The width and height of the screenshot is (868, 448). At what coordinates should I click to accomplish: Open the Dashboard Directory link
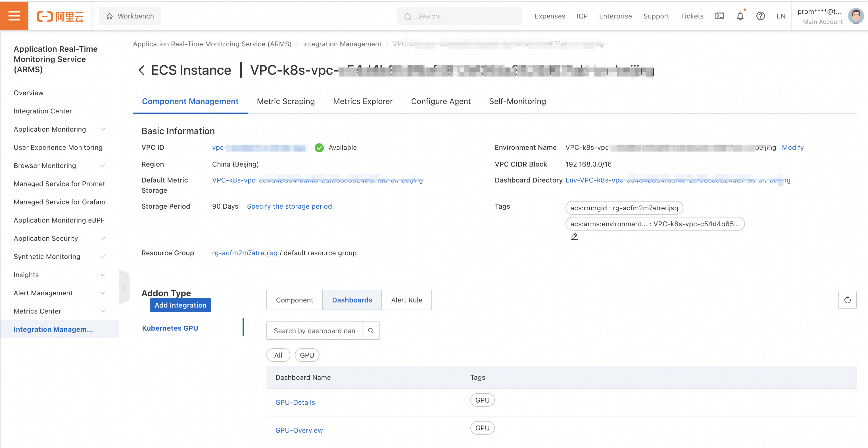pos(678,180)
